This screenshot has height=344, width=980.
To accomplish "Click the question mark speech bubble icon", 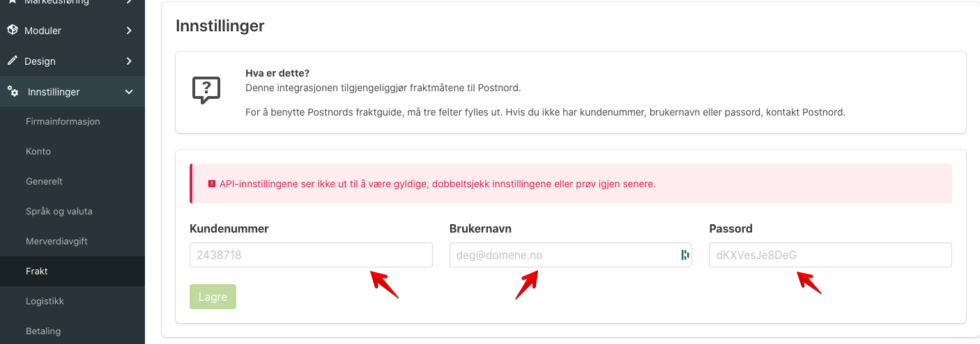I will tap(206, 91).
